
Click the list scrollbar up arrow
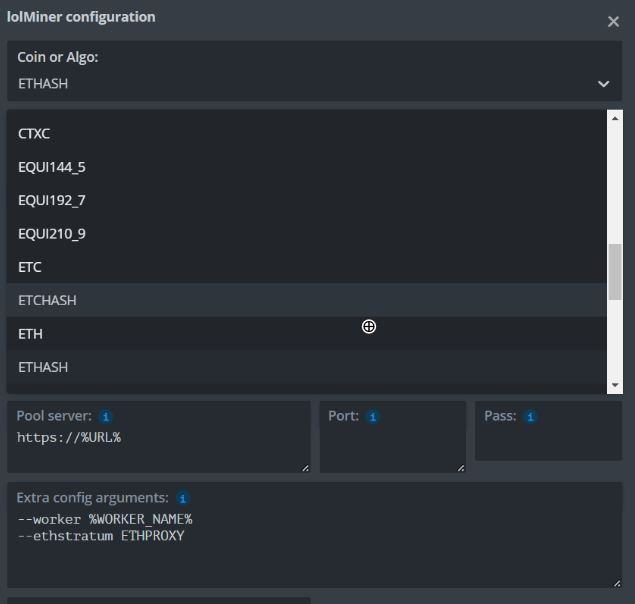pyautogui.click(x=615, y=118)
